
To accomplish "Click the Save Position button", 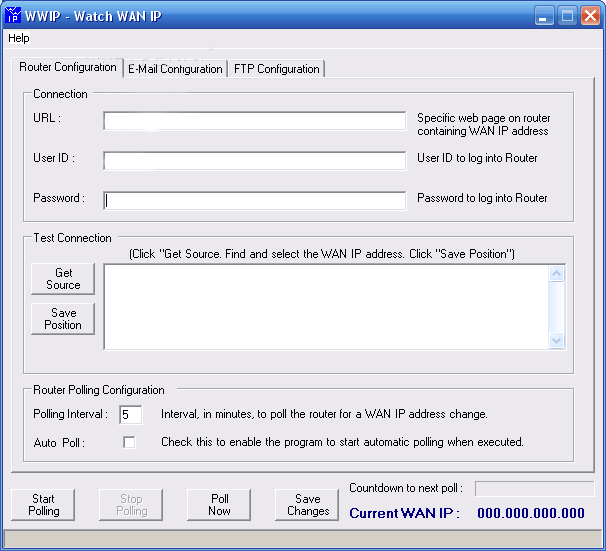I will (x=63, y=319).
